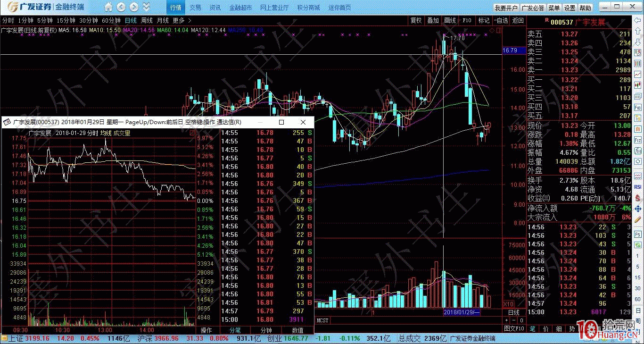644x344 pixels.
Task: Click the 叠加 toolbar button
Action: pyautogui.click(x=433, y=21)
